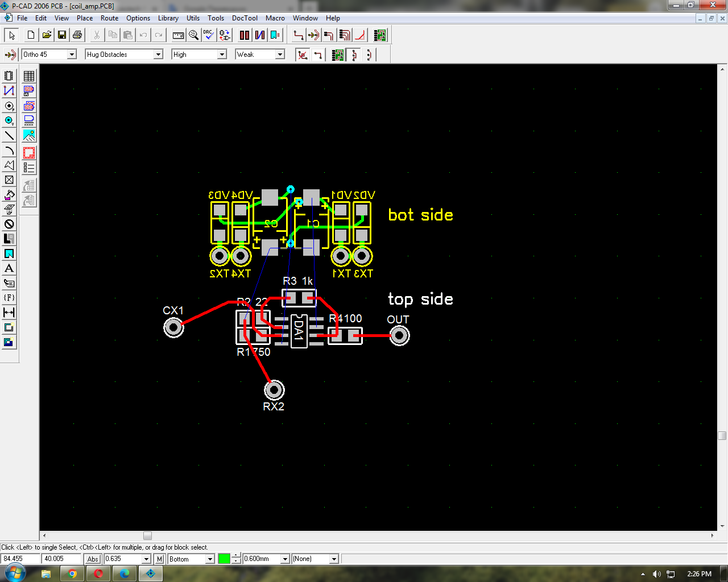This screenshot has height=582, width=728.
Task: Toggle the Abs coordinate mode button
Action: 93,559
